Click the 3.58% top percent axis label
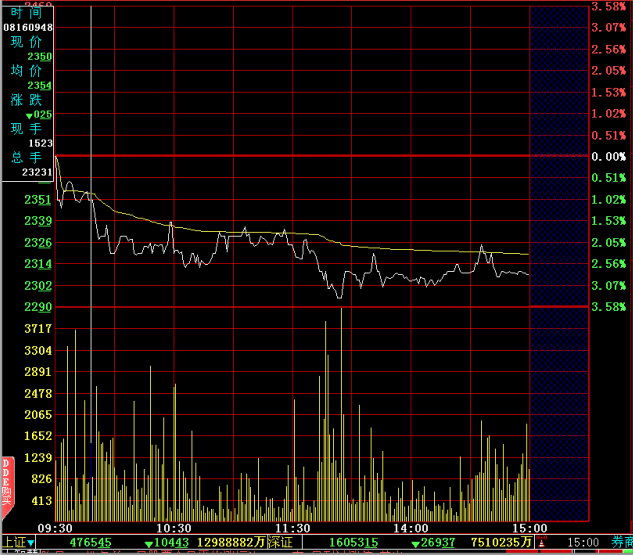The width and height of the screenshot is (633, 555). pos(608,6)
